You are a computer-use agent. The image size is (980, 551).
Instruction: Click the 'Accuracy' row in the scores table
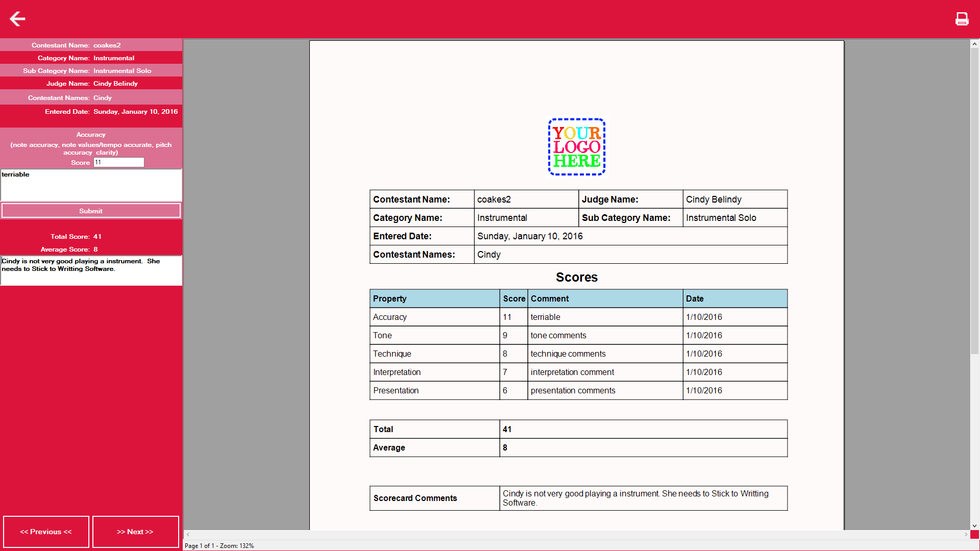[x=578, y=317]
